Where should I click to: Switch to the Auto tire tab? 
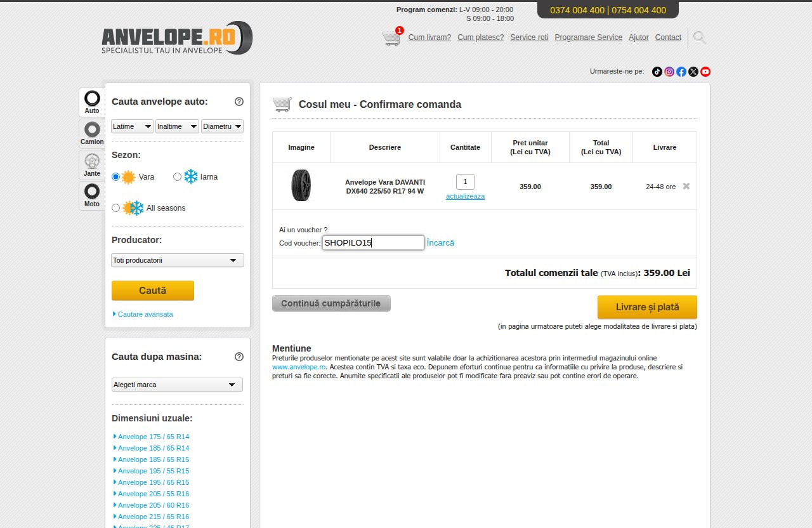pyautogui.click(x=92, y=102)
